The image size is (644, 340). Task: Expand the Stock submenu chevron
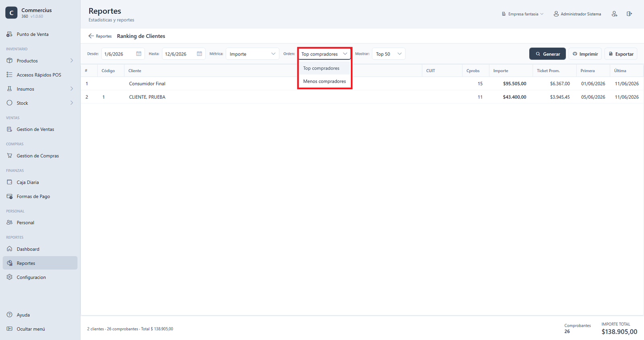pyautogui.click(x=72, y=103)
